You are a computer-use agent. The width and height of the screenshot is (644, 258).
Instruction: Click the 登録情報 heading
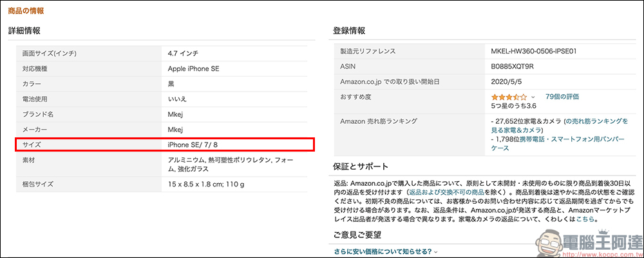tap(349, 30)
